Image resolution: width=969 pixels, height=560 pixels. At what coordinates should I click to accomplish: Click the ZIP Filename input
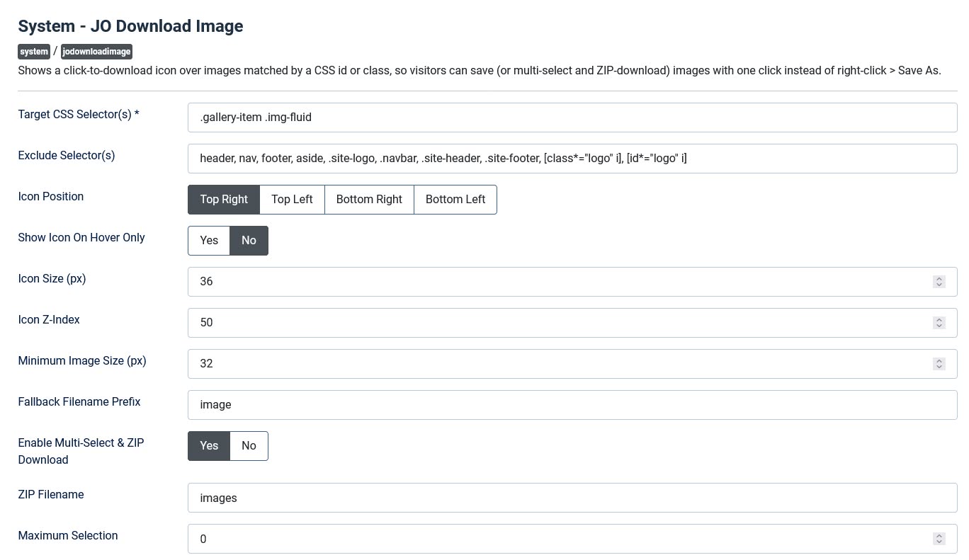pos(572,498)
